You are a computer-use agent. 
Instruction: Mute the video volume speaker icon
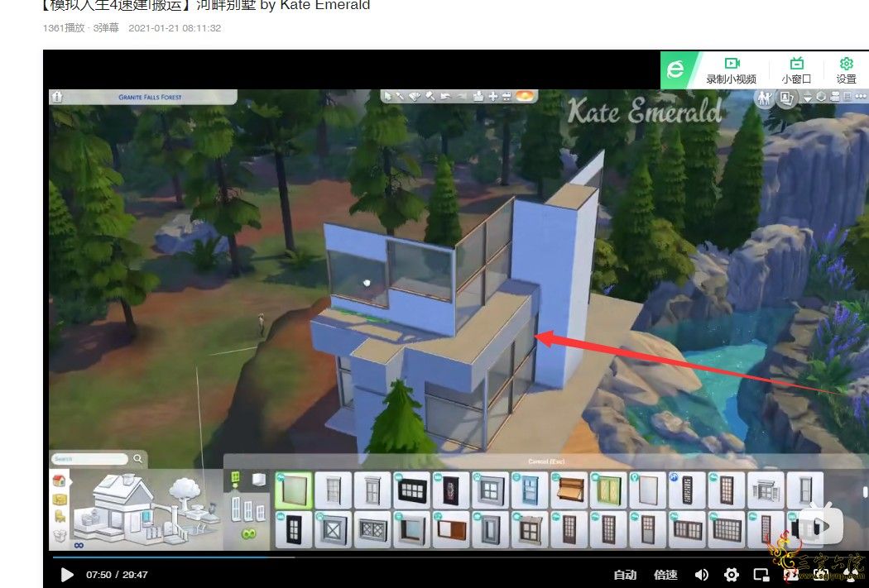click(x=701, y=575)
